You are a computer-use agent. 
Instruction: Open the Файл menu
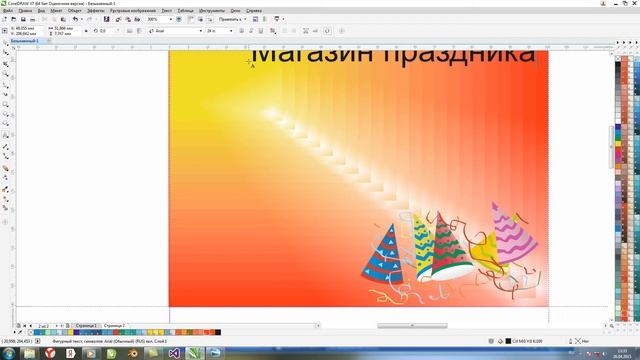click(x=8, y=11)
